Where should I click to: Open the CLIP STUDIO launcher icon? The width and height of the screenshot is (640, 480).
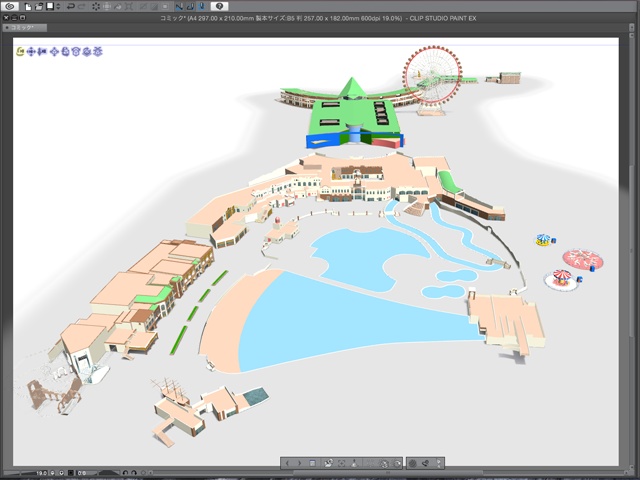pos(10,6)
